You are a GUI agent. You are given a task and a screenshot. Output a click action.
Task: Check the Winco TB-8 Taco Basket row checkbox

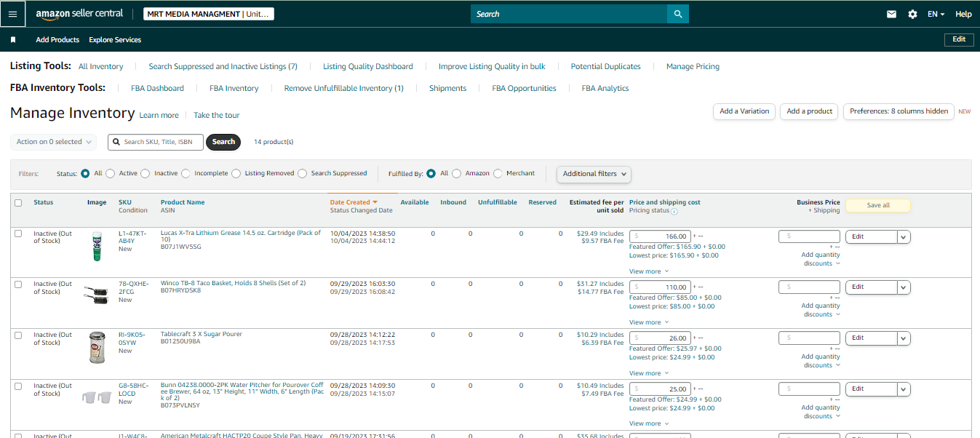click(x=18, y=284)
